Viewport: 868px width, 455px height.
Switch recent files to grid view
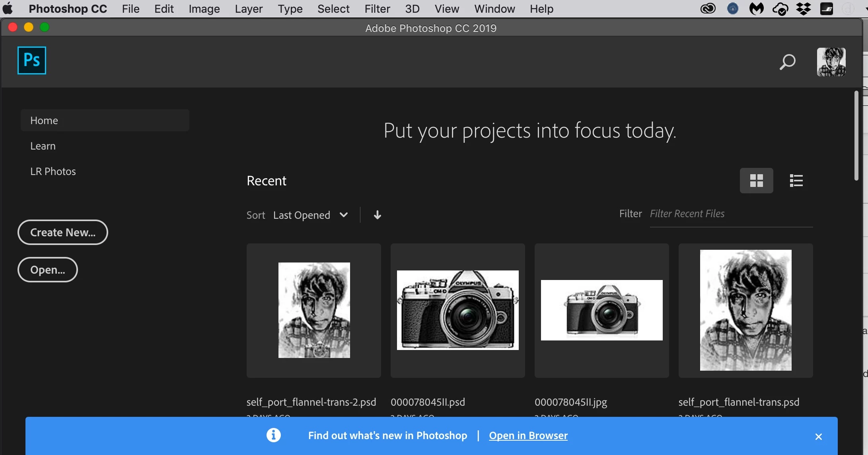point(756,181)
